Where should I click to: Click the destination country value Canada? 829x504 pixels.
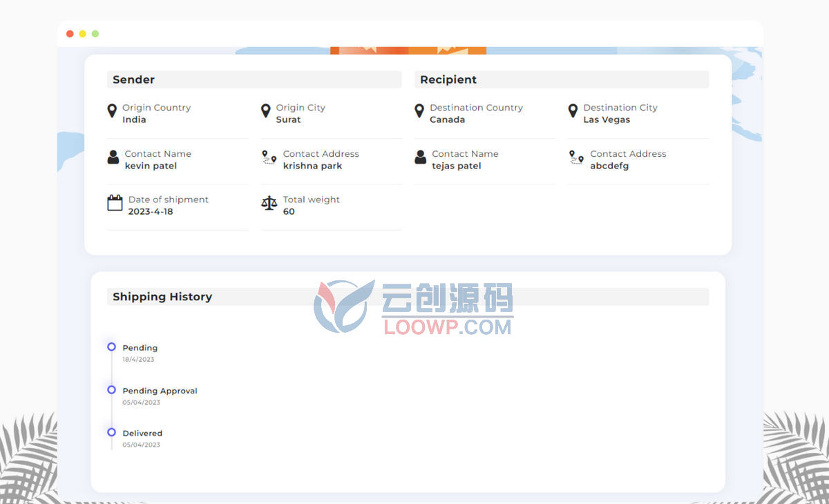coord(447,119)
